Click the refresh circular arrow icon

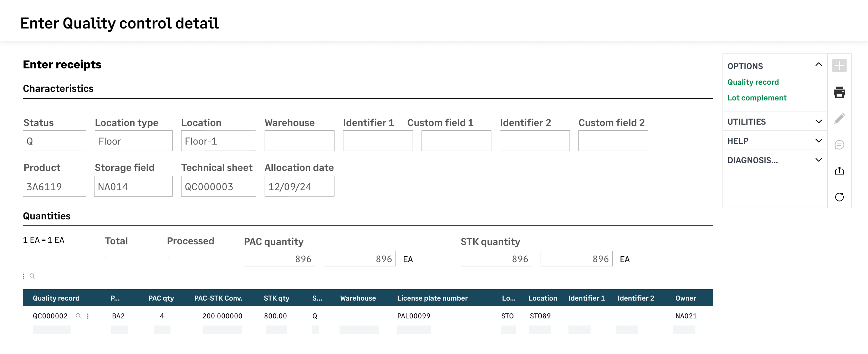click(x=839, y=197)
